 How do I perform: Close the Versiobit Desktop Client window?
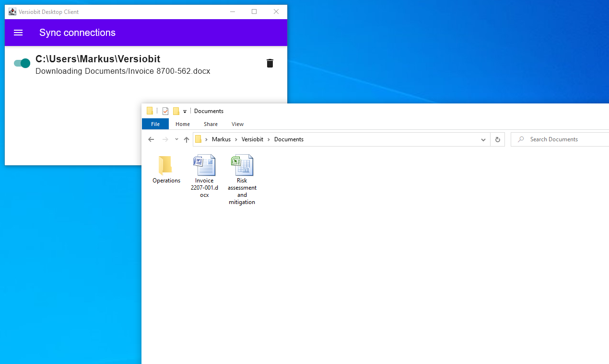click(x=276, y=11)
